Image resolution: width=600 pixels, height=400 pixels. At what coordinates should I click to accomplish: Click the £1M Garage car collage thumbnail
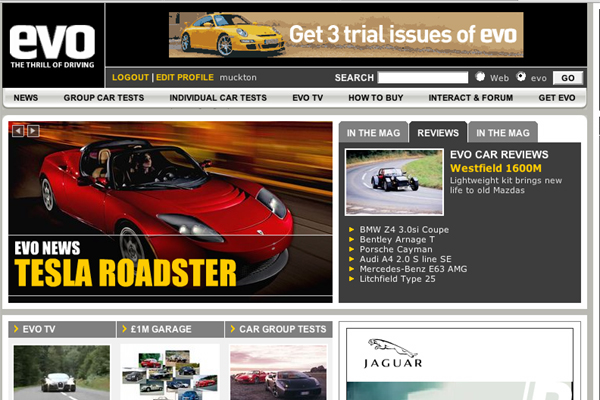[x=170, y=372]
